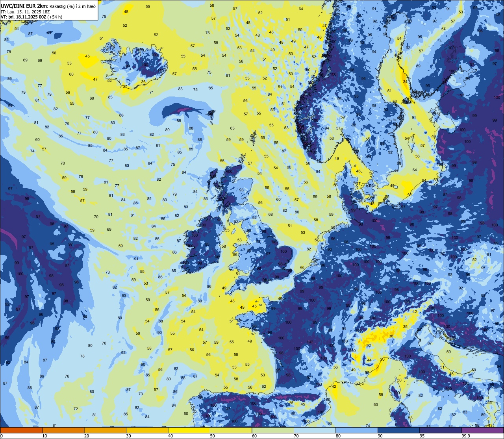Click the title text 'UWC/DINI EUR 2km'

(24, 6)
